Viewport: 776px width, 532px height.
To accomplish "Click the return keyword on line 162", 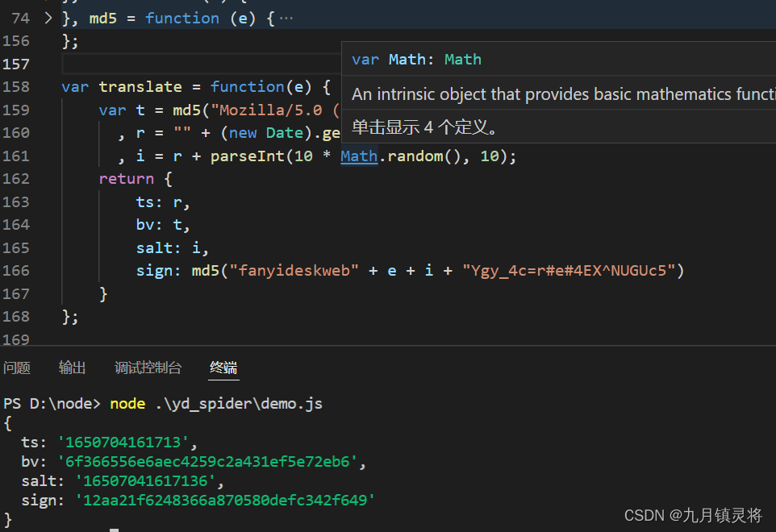I will click(126, 179).
